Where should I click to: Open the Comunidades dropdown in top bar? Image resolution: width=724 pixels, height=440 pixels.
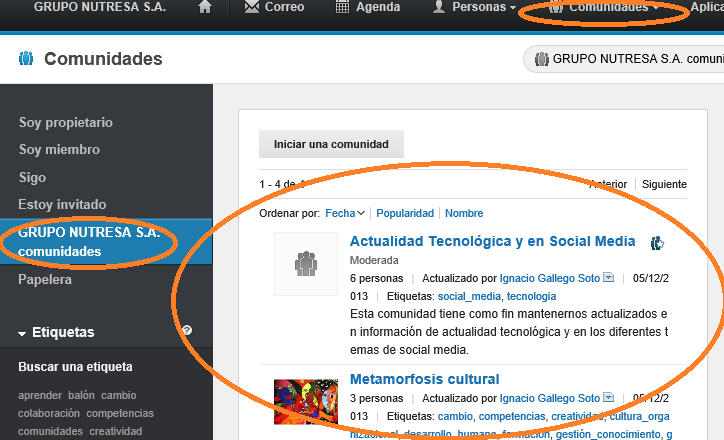pyautogui.click(x=604, y=8)
